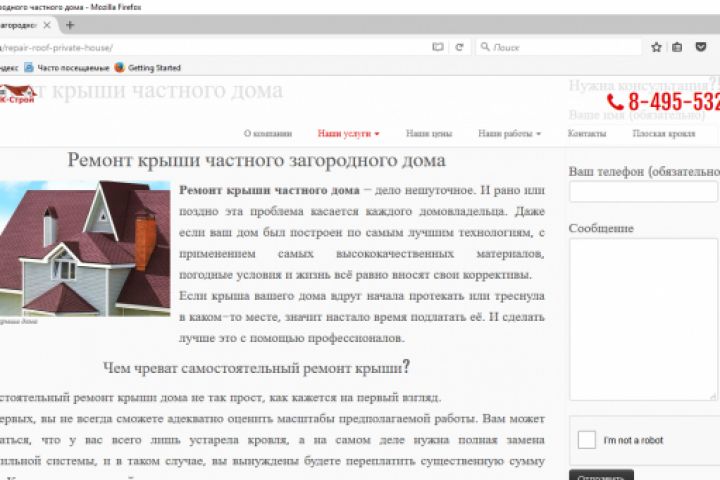This screenshot has width=720, height=480.
Task: Click the search magnifier icon
Action: pyautogui.click(x=485, y=47)
